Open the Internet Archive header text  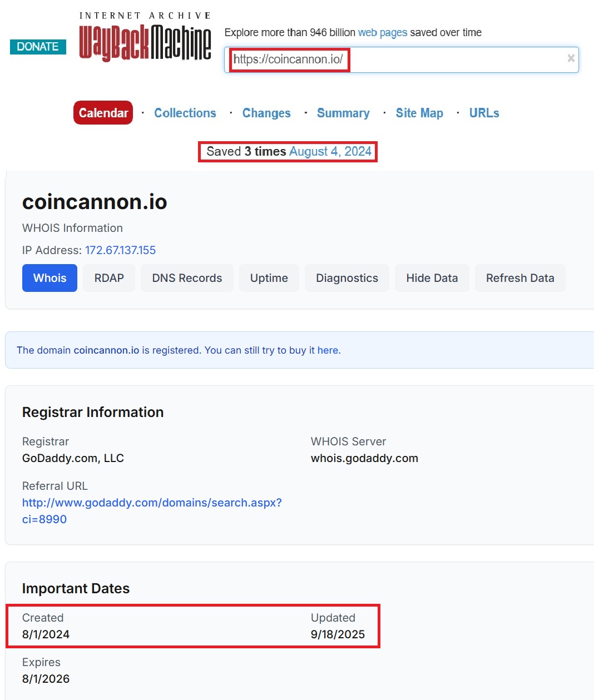click(x=145, y=14)
